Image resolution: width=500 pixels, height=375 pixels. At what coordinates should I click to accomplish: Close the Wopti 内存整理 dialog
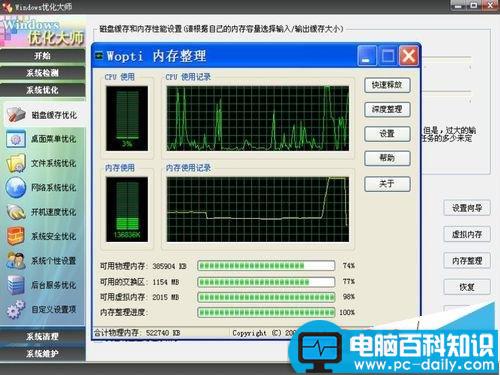[x=409, y=56]
